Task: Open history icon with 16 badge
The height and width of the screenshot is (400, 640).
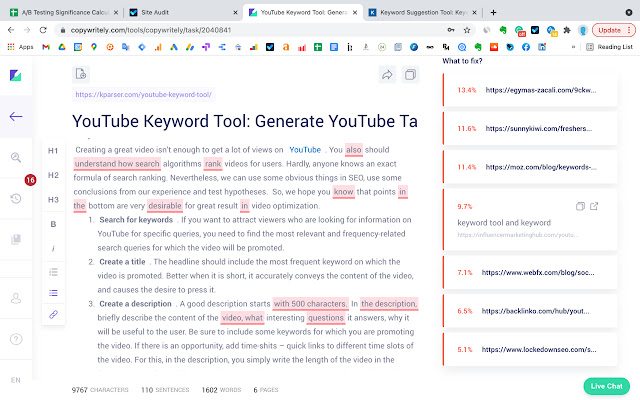Action: point(16,198)
